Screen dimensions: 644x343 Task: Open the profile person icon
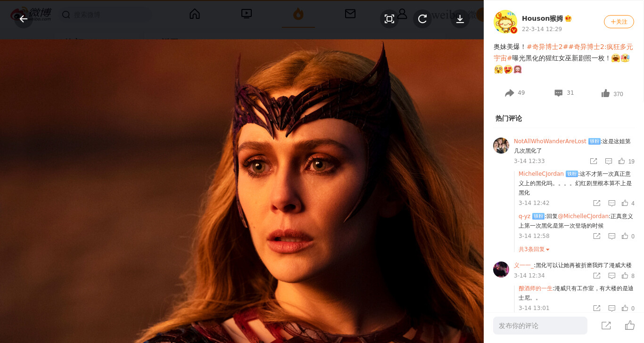pos(402,14)
